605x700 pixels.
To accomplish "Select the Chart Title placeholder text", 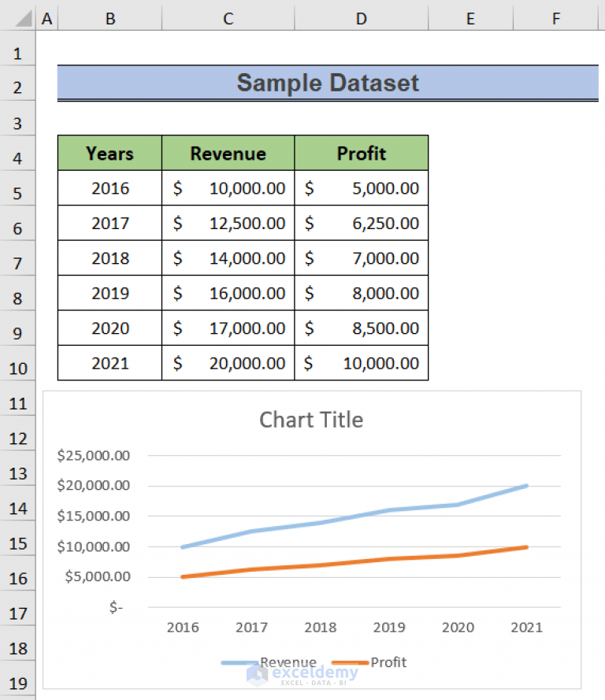I will (x=310, y=420).
